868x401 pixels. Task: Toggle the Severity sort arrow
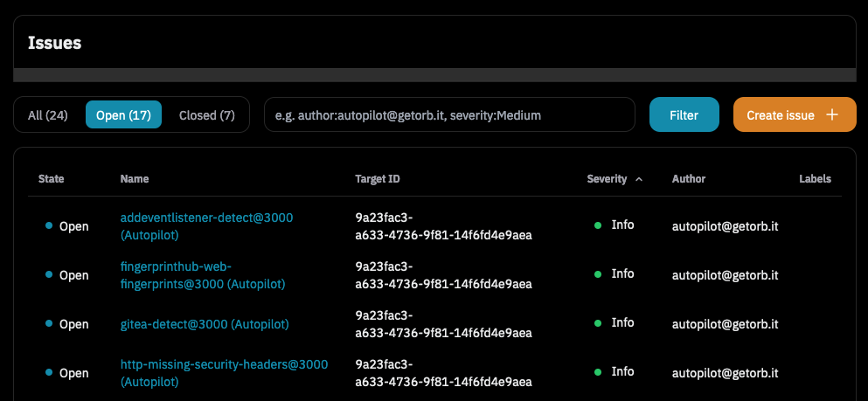click(639, 179)
